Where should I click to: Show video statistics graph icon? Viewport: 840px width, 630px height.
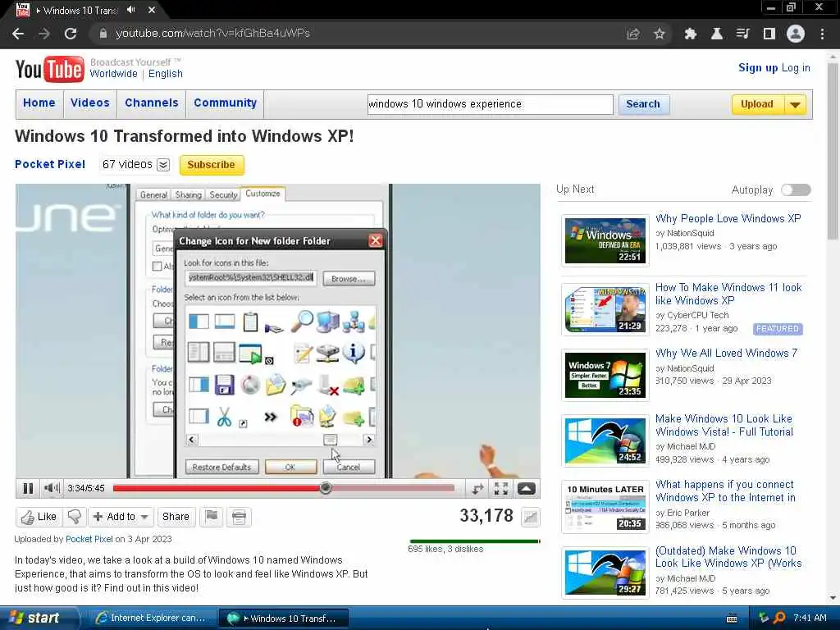(x=531, y=517)
